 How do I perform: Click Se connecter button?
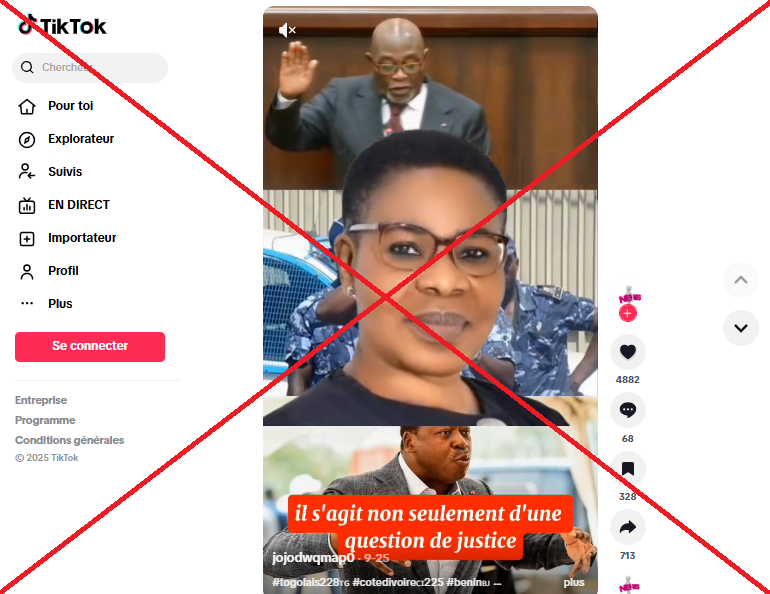point(90,347)
